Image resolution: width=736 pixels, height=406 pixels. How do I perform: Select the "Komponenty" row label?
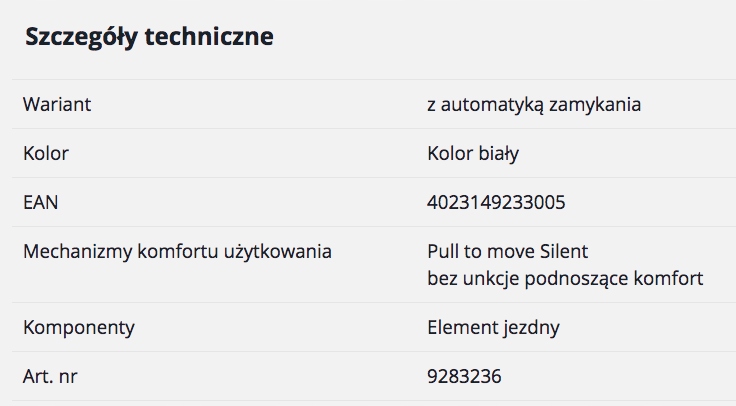point(79,327)
